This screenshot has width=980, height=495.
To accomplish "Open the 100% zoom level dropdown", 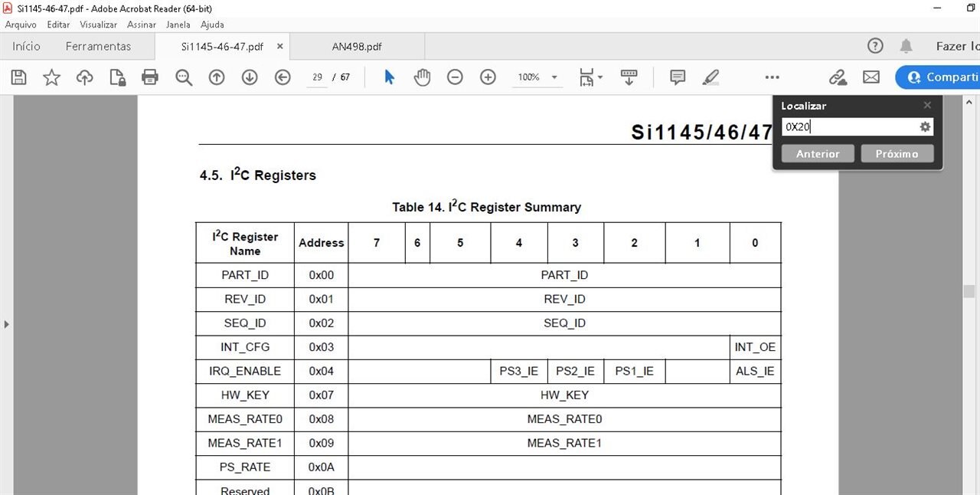I will [x=554, y=77].
